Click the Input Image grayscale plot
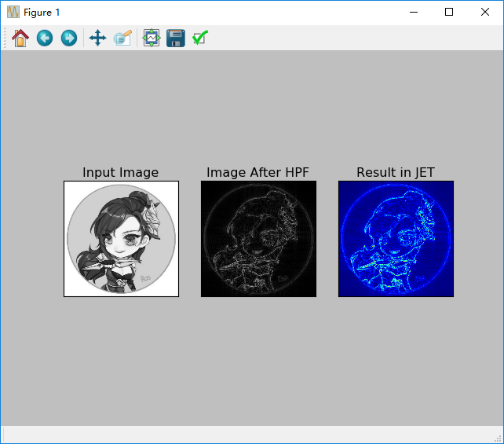Image resolution: width=504 pixels, height=444 pixels. coord(121,239)
